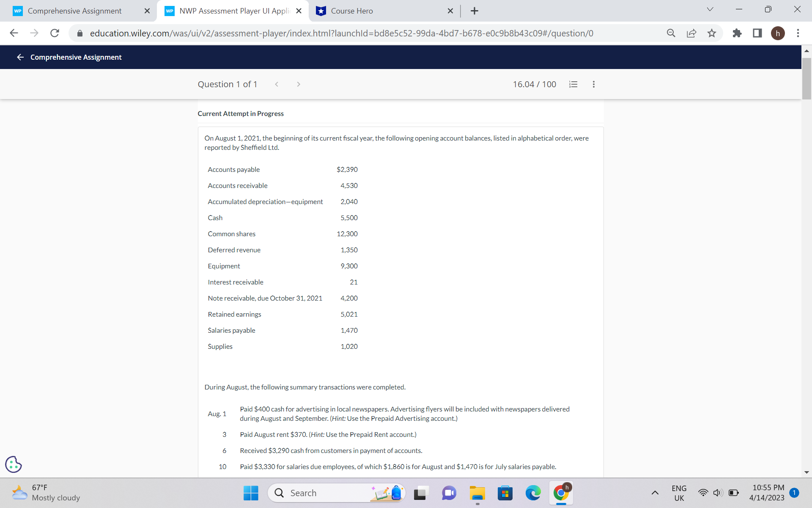Launch Microsoft Edge from the taskbar
Viewport: 812px width, 508px height.
coord(533,493)
